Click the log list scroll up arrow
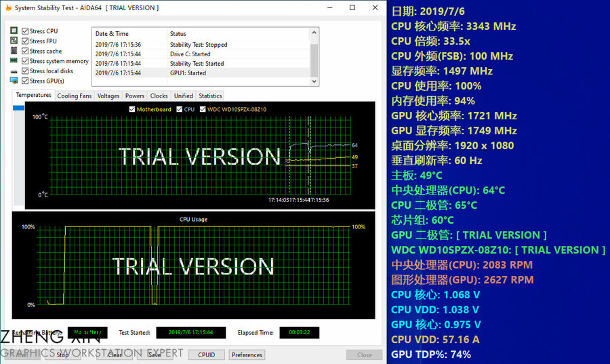This screenshot has height=364, width=610. 314,33
